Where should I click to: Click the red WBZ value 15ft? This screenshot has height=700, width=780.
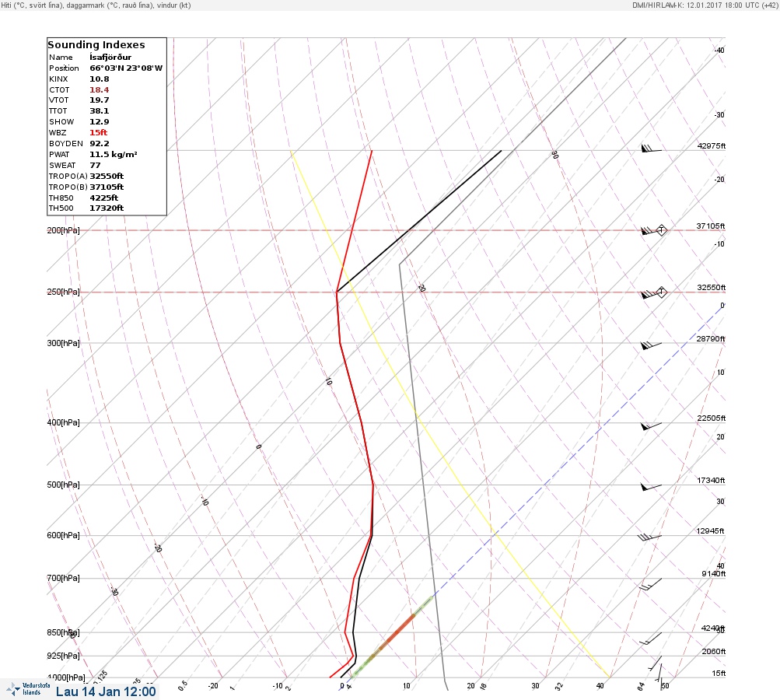click(x=99, y=132)
